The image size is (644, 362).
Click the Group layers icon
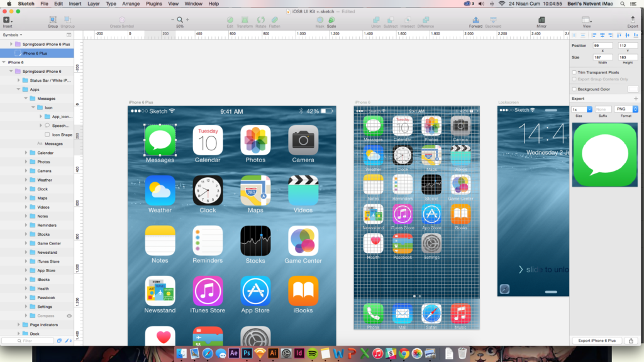click(x=53, y=20)
